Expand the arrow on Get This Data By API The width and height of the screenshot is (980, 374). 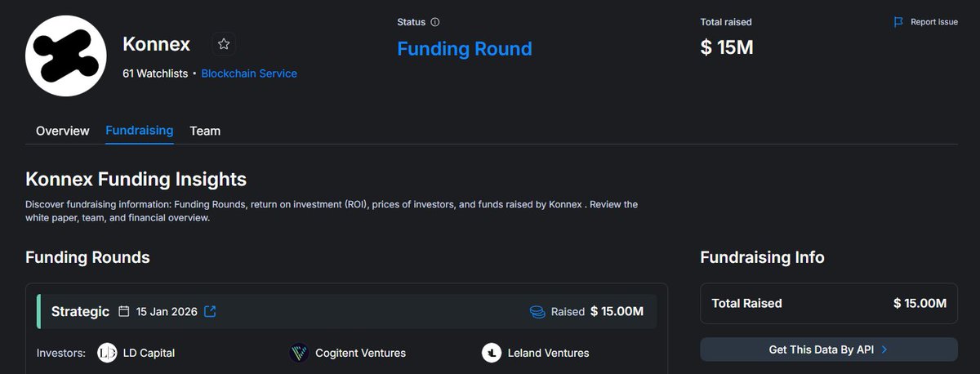click(x=884, y=350)
